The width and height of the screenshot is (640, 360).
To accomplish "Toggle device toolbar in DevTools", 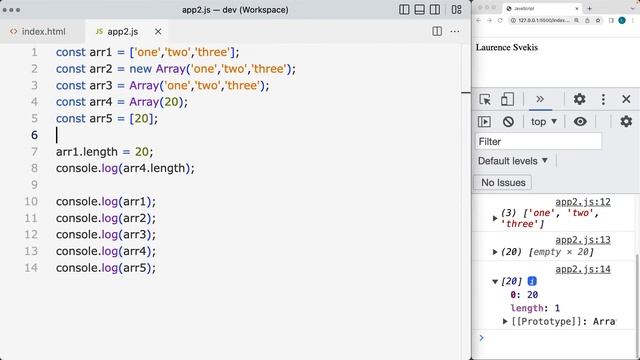I will (507, 99).
